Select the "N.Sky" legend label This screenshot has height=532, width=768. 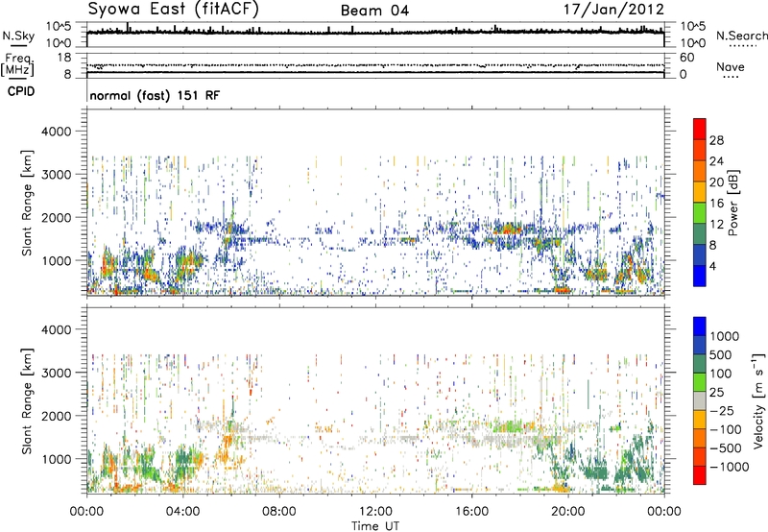pos(18,36)
